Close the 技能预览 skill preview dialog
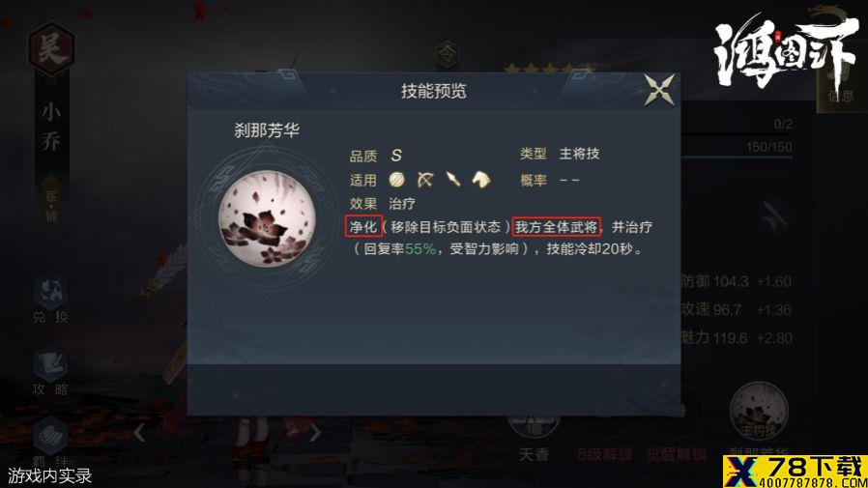Image resolution: width=868 pixels, height=488 pixels. (659, 90)
